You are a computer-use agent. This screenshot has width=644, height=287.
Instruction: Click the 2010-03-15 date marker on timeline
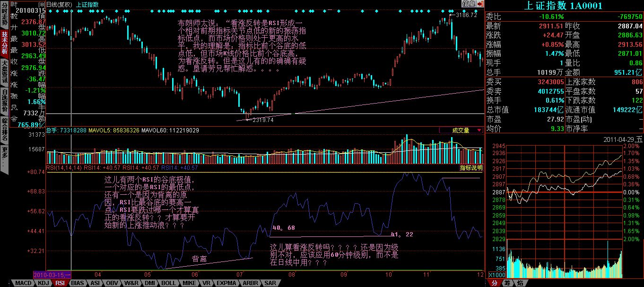[x=52, y=275]
